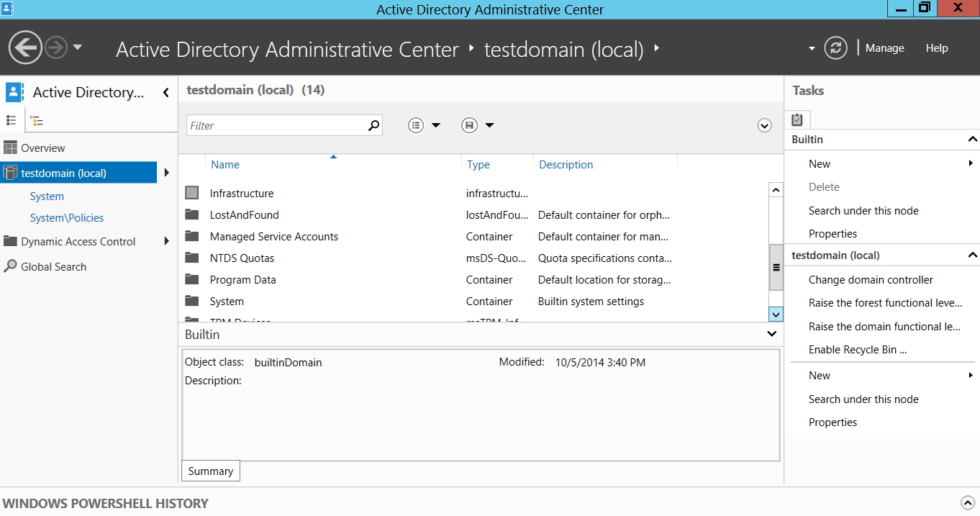This screenshot has width=980, height=516.
Task: Click the app icon in title bar
Action: coord(7,8)
